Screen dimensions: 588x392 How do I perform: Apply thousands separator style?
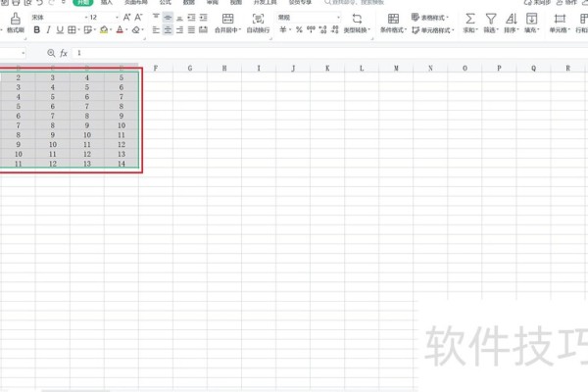tap(311, 29)
